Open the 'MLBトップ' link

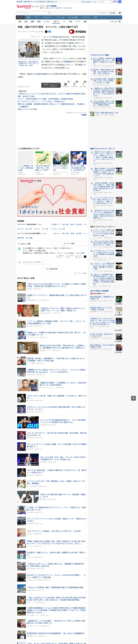pos(57,233)
